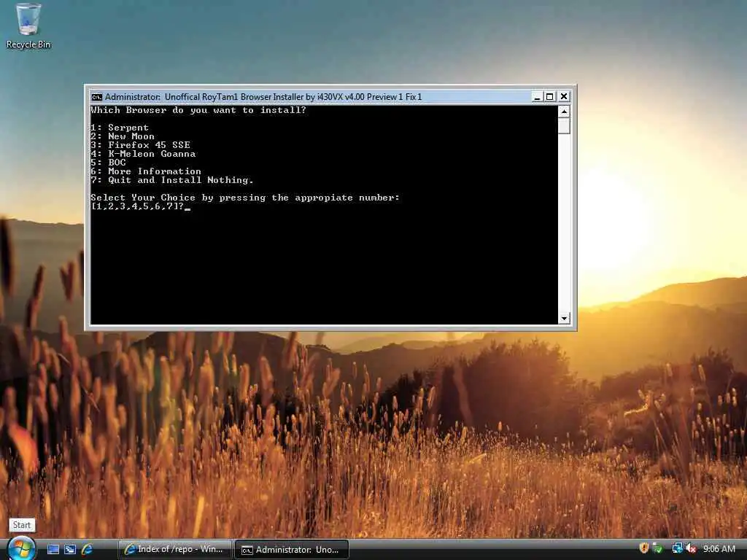Screen dimensions: 747x560
Task: Open the Recycle Bin desktop icon
Action: tap(28, 26)
